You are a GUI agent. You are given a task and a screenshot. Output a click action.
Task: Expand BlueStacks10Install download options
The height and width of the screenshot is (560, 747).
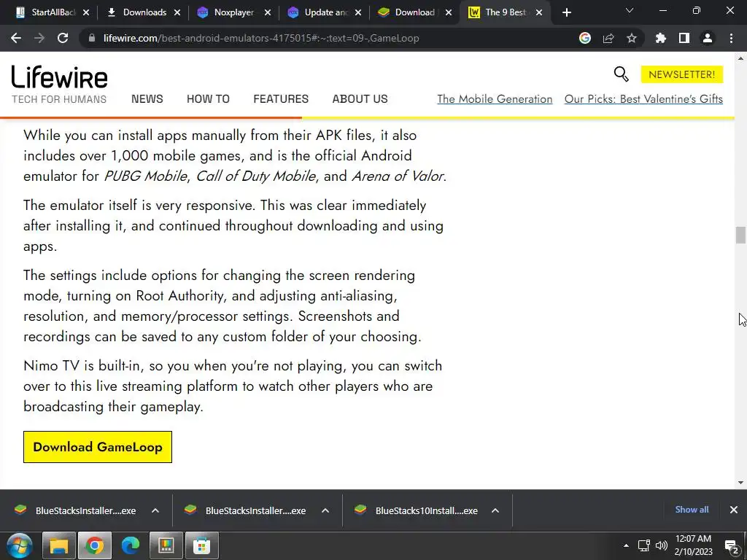[x=495, y=510]
